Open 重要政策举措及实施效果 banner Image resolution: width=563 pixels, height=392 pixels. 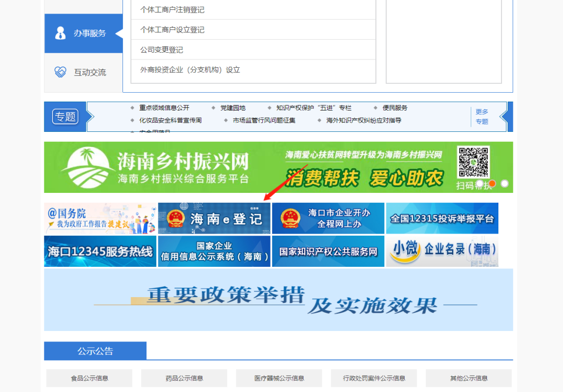(x=278, y=300)
